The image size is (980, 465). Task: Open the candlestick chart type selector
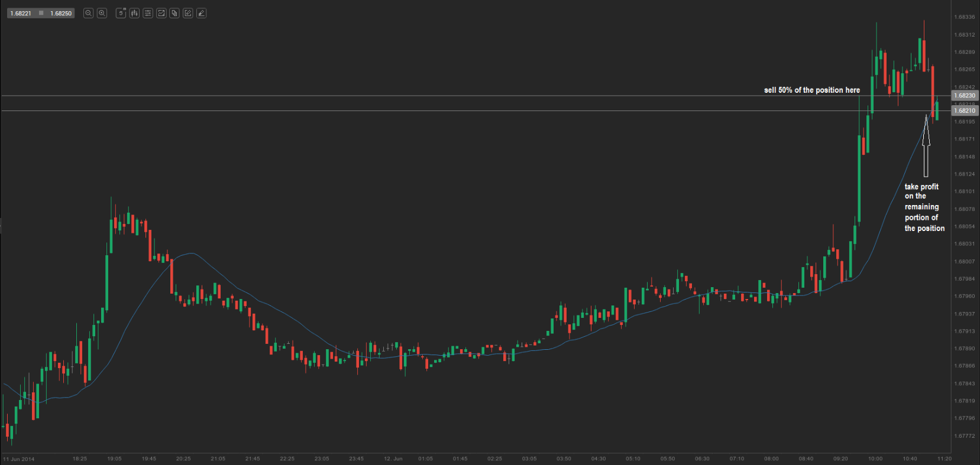134,13
